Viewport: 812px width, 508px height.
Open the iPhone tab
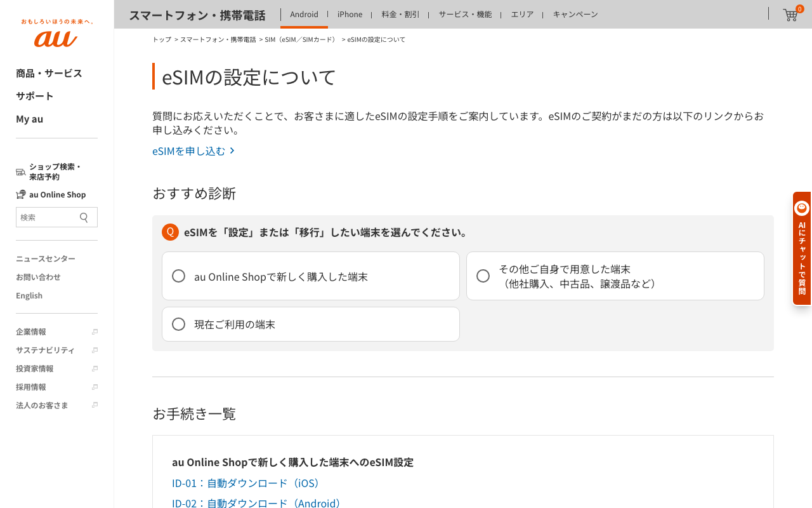click(350, 14)
